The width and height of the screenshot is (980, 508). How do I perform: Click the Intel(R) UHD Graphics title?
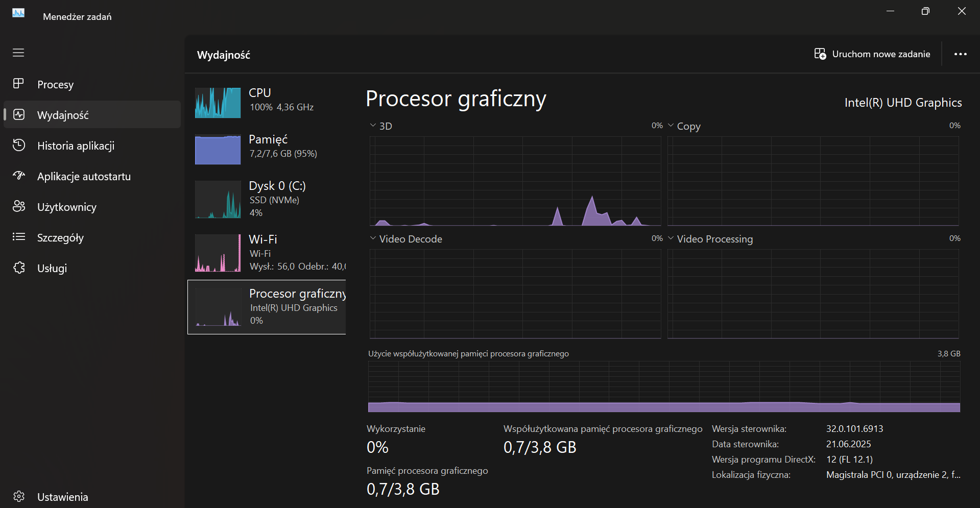[903, 103]
